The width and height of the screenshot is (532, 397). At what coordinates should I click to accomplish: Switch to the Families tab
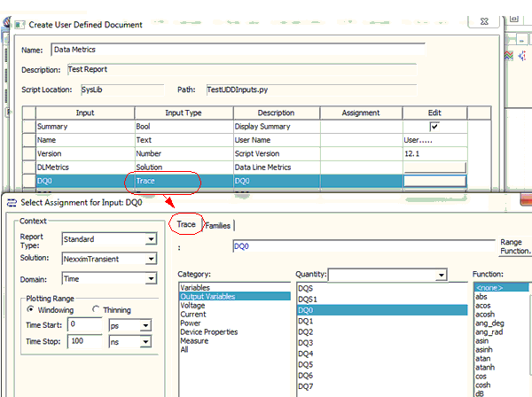click(x=217, y=226)
